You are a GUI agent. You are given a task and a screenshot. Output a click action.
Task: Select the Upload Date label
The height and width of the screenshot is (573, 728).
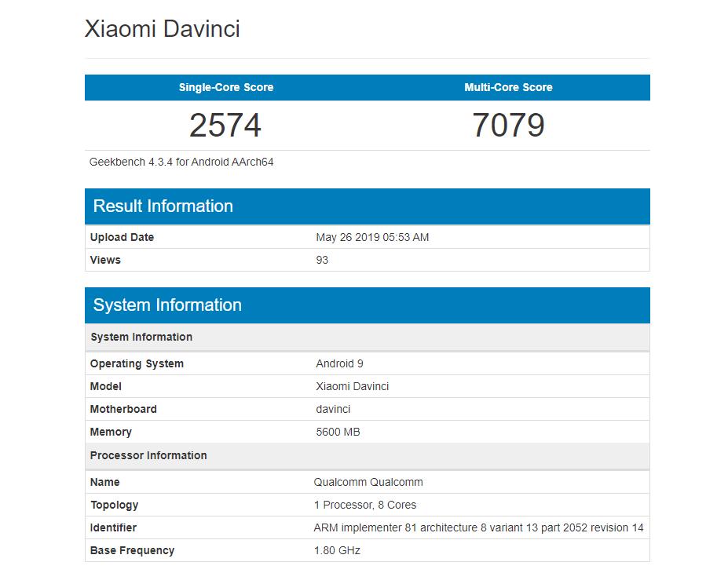pos(122,237)
